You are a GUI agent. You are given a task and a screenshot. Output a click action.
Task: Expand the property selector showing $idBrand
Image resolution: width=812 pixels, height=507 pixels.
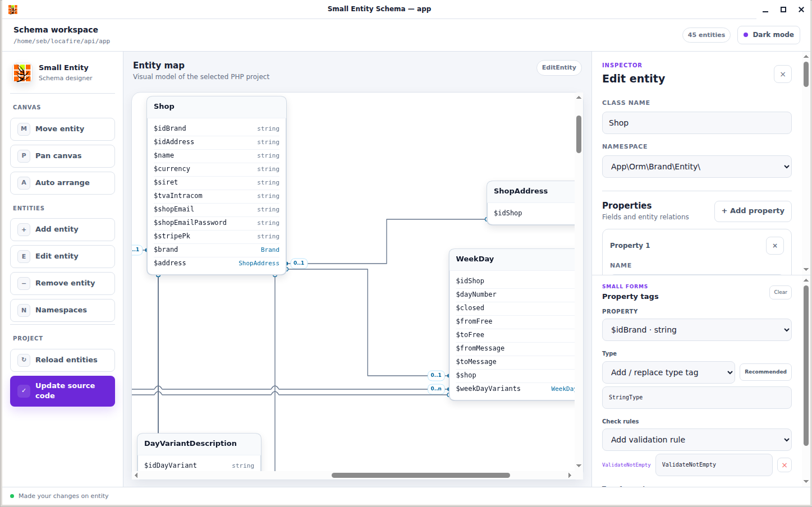(x=697, y=330)
